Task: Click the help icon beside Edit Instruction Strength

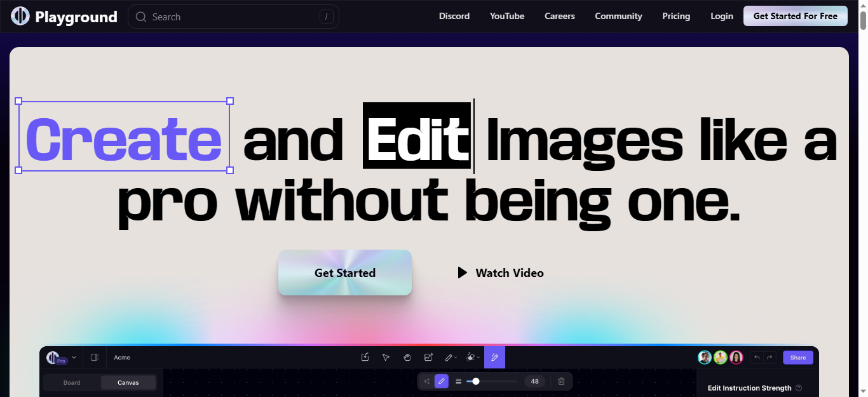Action: coord(799,388)
